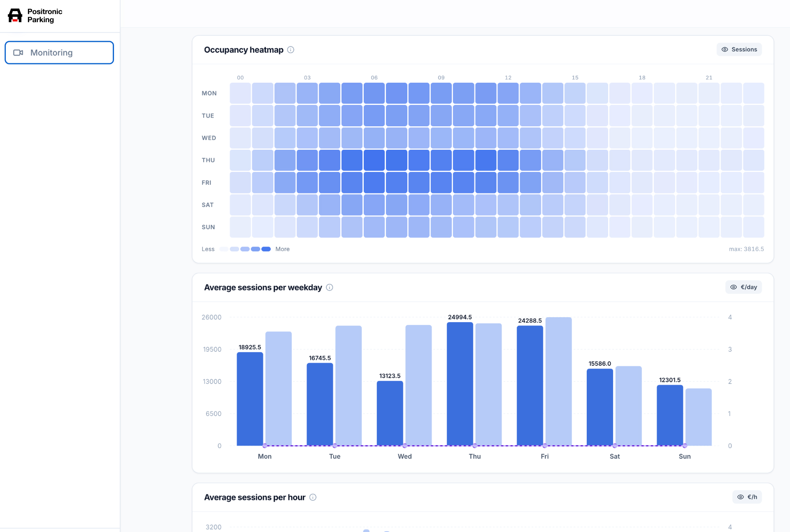Click the Thursday 06 hour heatmap cell
This screenshot has height=532, width=790.
tap(374, 160)
